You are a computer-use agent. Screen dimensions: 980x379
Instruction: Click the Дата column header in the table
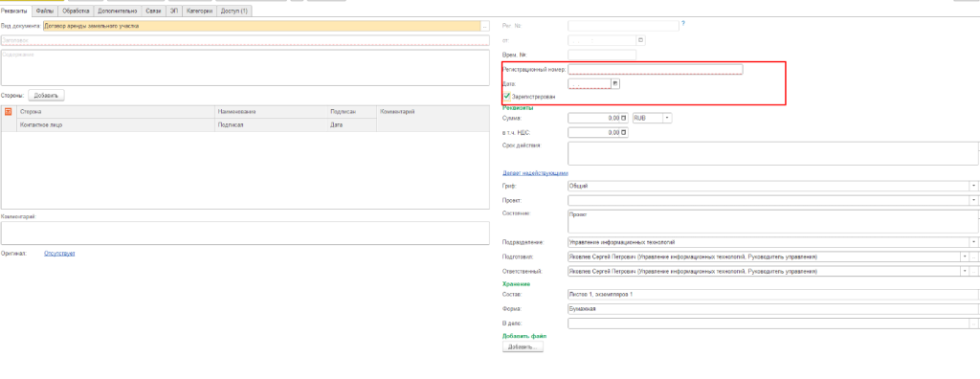point(352,125)
